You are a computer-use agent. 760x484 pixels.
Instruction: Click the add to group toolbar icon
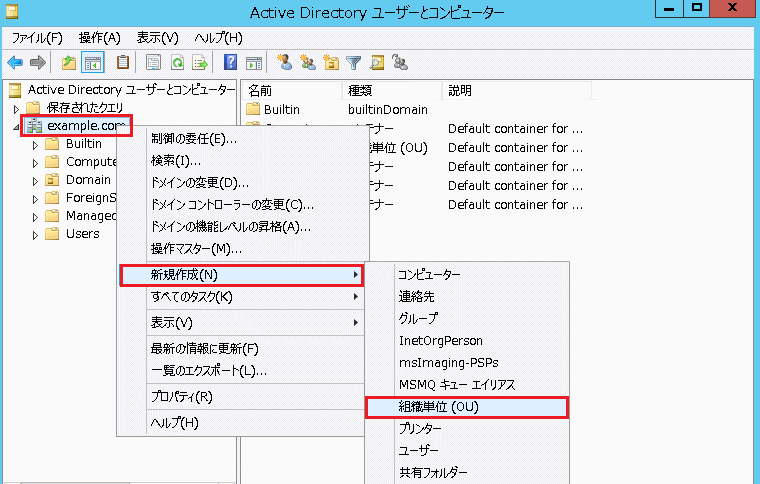coord(400,62)
